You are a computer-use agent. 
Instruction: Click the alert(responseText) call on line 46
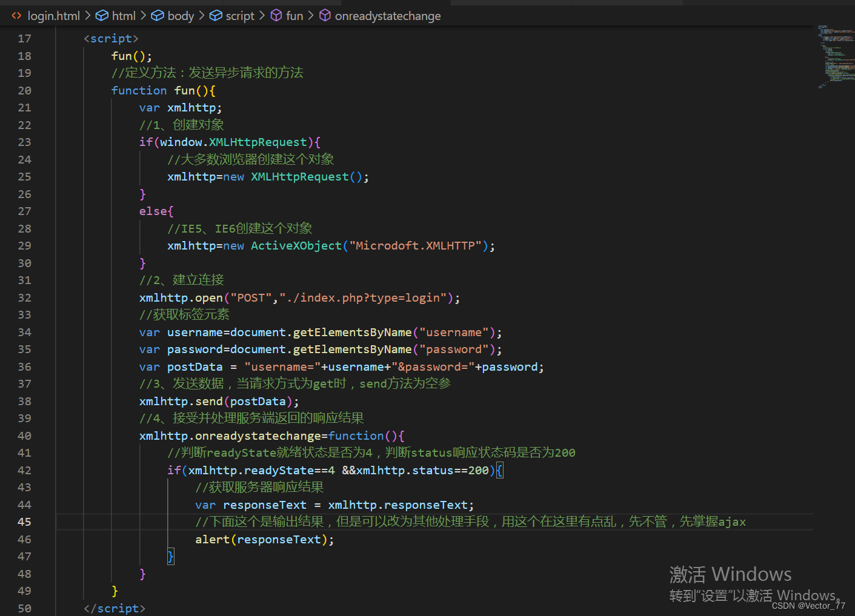264,539
